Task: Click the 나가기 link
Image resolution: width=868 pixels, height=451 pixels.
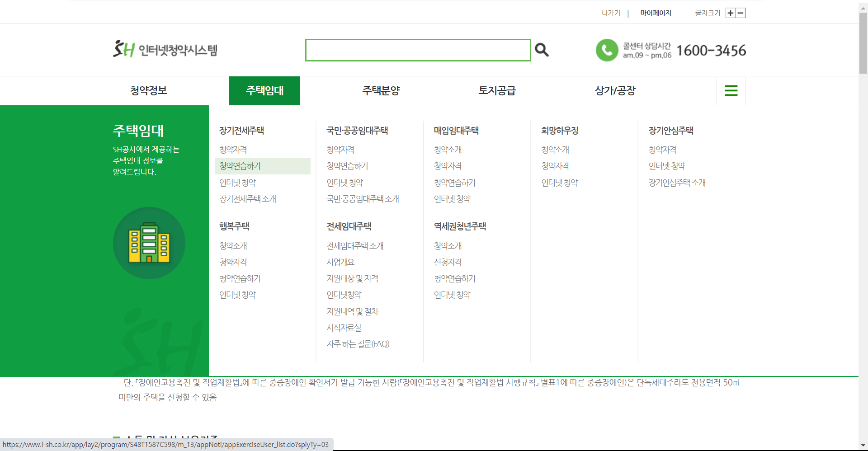Action: coord(611,13)
